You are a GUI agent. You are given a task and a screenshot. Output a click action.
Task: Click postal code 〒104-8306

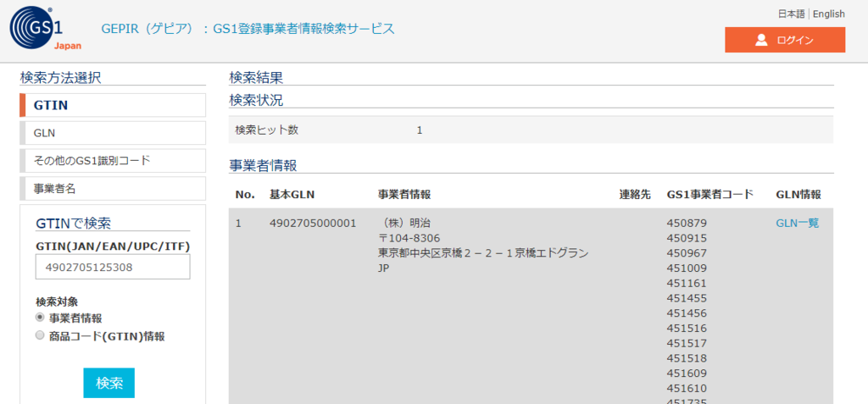(409, 238)
